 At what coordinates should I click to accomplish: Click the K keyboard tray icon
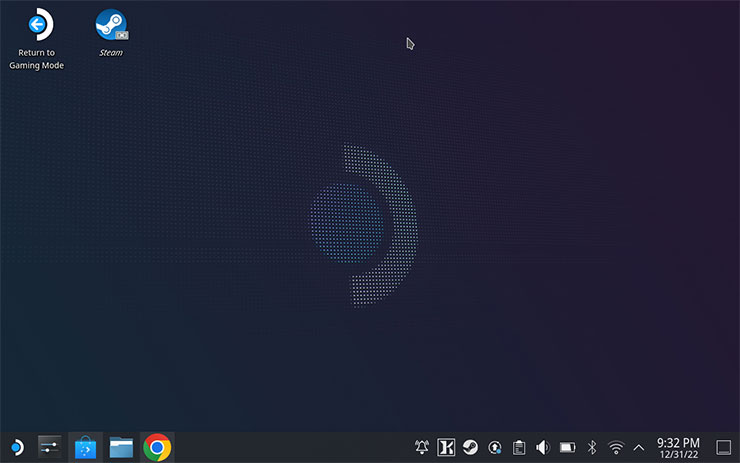pos(446,447)
